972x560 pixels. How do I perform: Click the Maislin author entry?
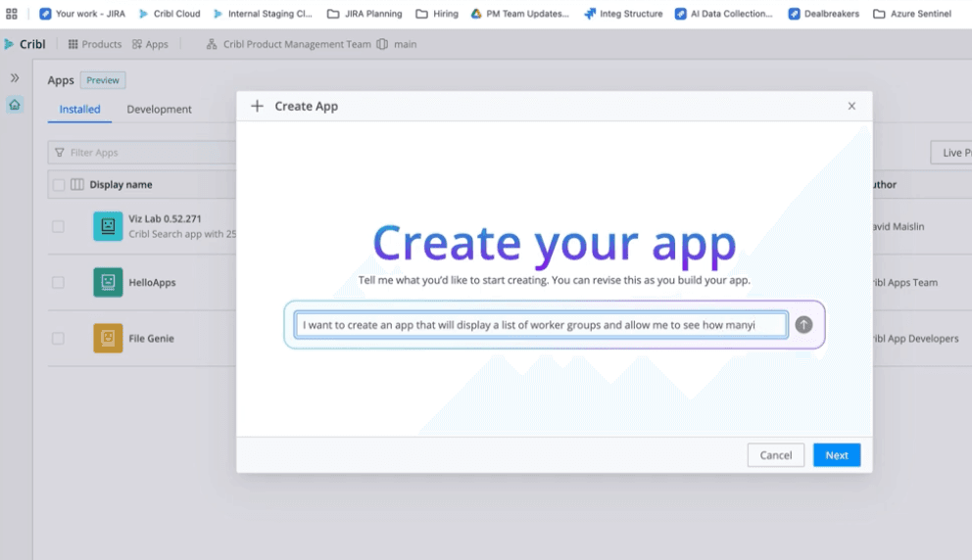coord(899,226)
